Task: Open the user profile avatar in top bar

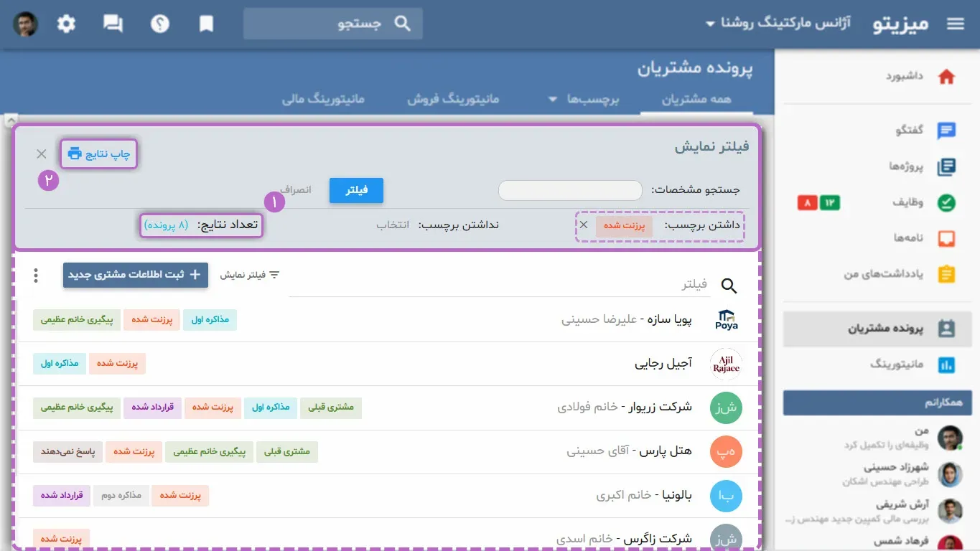Action: pos(25,24)
